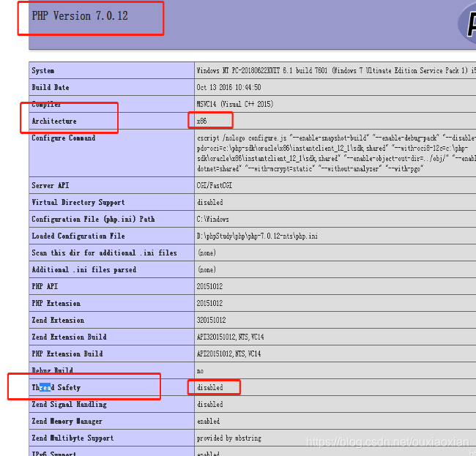Select the Zend Extension label
Viewport: 476px width, 456px height.
tap(58, 320)
